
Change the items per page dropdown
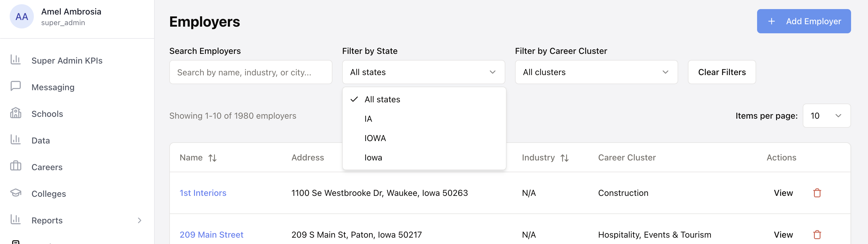(826, 116)
